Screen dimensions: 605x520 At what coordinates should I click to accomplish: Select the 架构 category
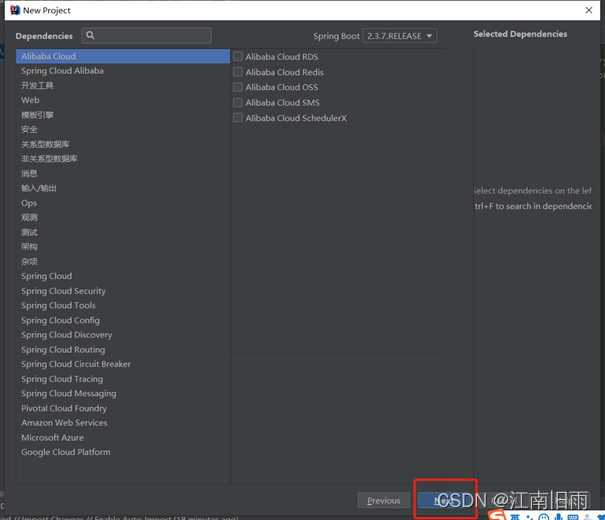[123, 247]
